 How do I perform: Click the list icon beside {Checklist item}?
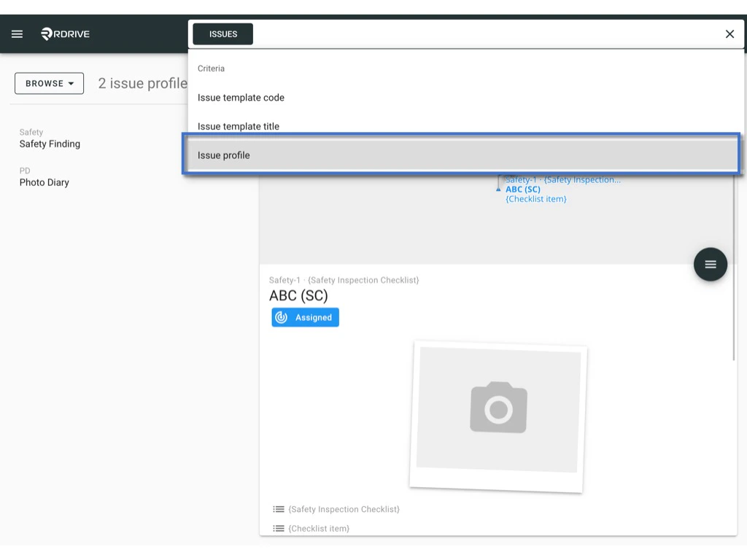pos(278,528)
